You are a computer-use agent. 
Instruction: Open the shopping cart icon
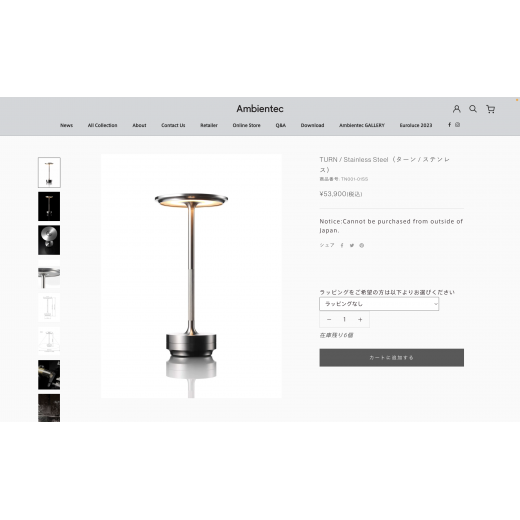(490, 109)
